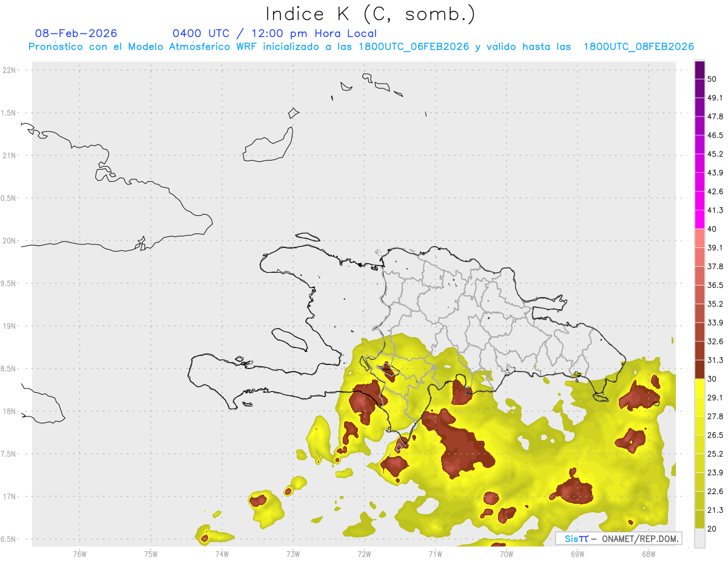
Task: Click the colorbar value label 49.1
Action: [715, 98]
